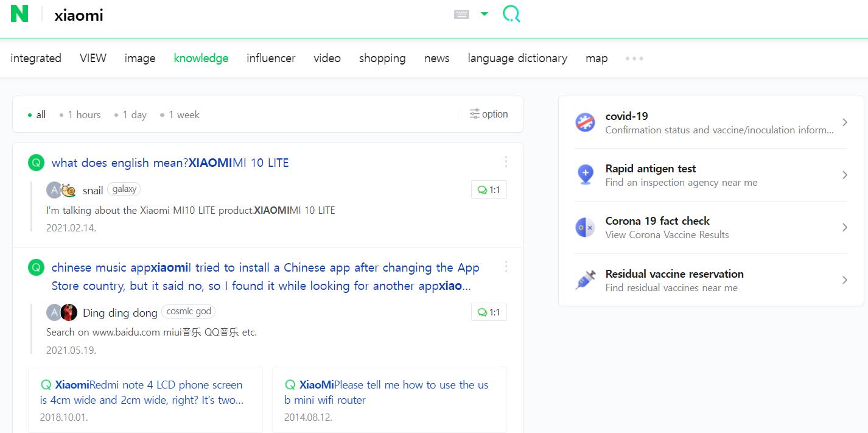The height and width of the screenshot is (433, 868).
Task: Switch to the news tab
Action: click(x=437, y=58)
